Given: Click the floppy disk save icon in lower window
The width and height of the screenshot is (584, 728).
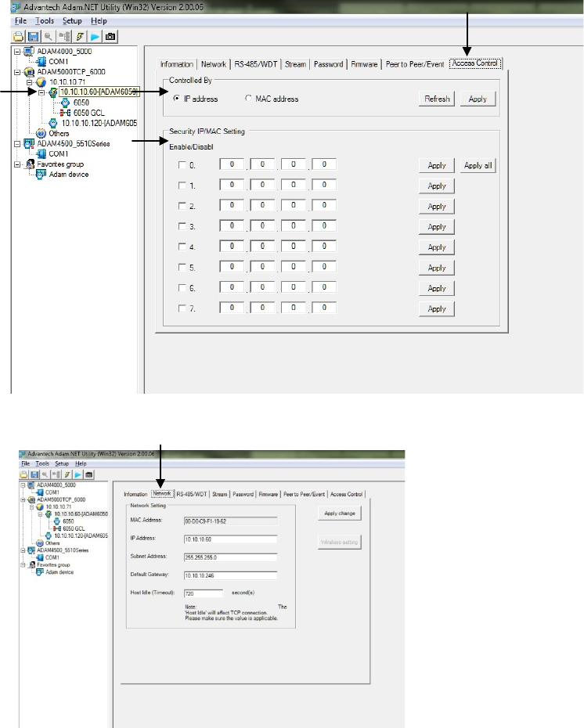Looking at the screenshot, I should (x=34, y=474).
